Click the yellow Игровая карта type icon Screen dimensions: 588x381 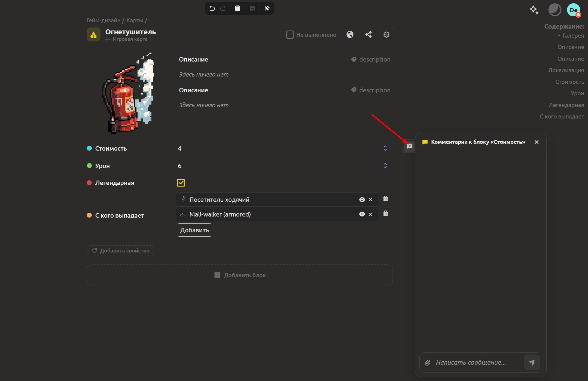pyautogui.click(x=93, y=35)
